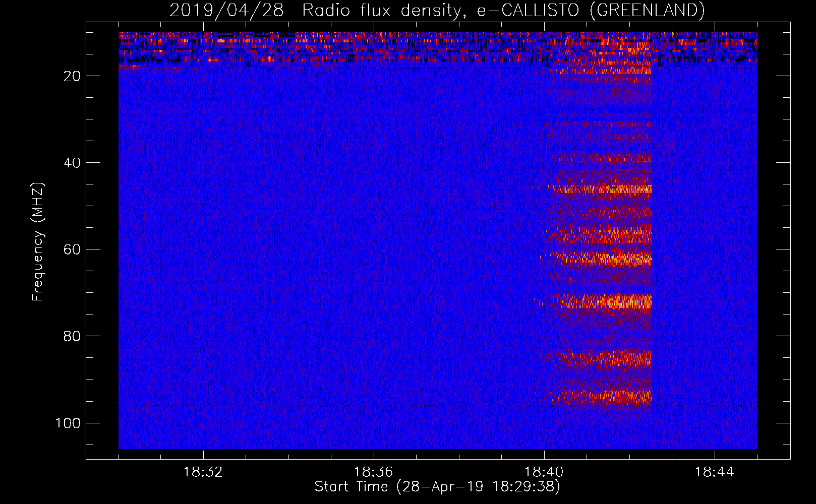Click the '18:36' time tick label

click(373, 472)
